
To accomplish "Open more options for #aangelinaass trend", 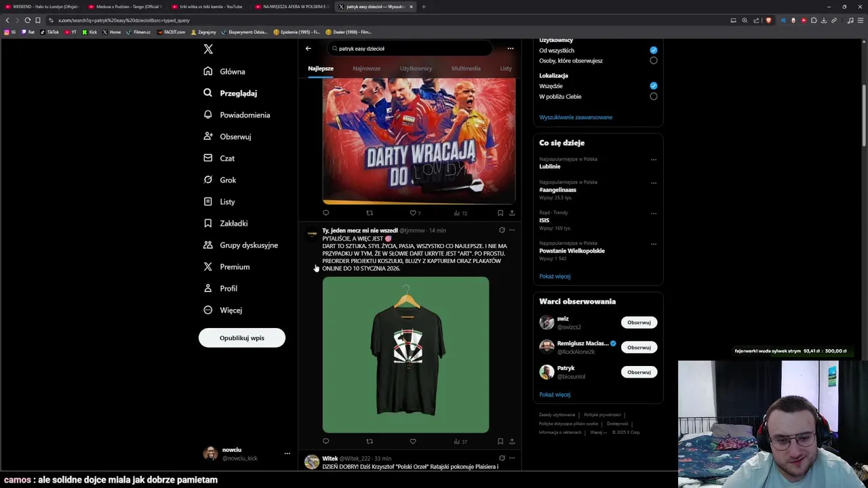I will point(654,183).
